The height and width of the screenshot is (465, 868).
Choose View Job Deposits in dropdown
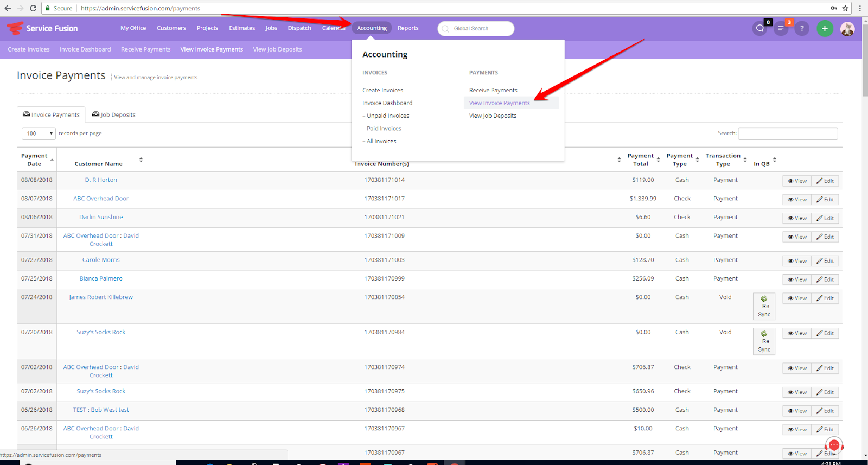(493, 116)
